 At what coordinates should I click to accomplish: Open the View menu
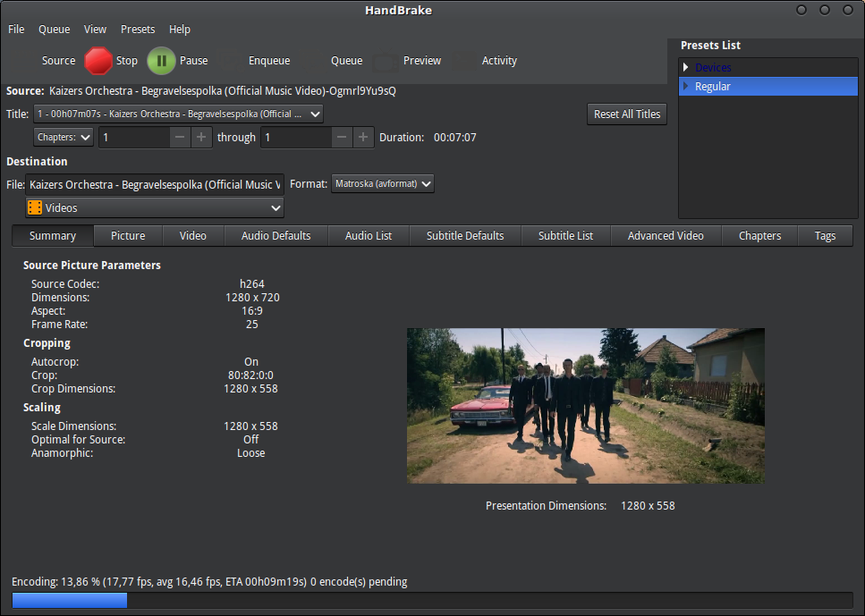click(x=95, y=30)
